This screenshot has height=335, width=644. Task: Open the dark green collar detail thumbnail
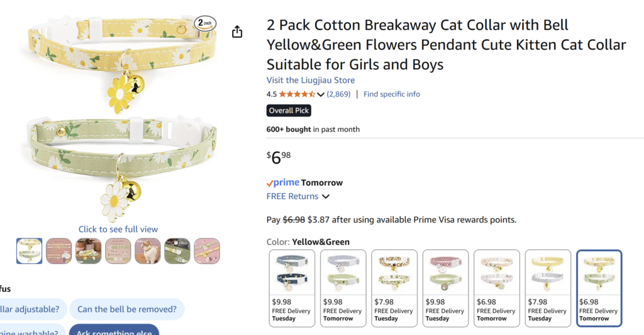pos(177,251)
